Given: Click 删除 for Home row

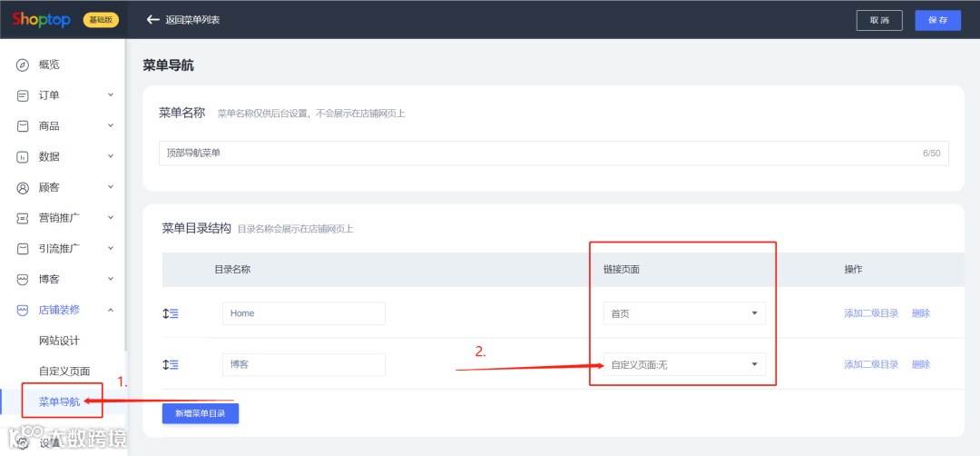Looking at the screenshot, I should click(921, 313).
